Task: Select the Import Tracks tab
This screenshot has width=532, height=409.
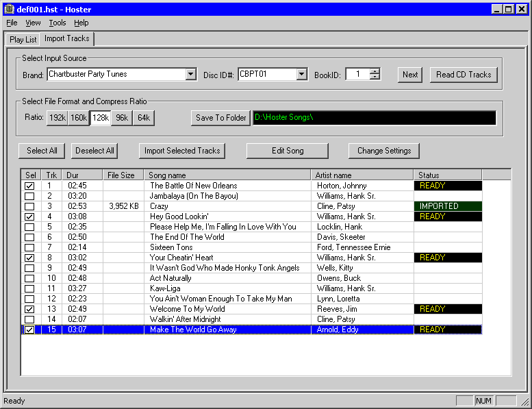Action: click(x=67, y=38)
